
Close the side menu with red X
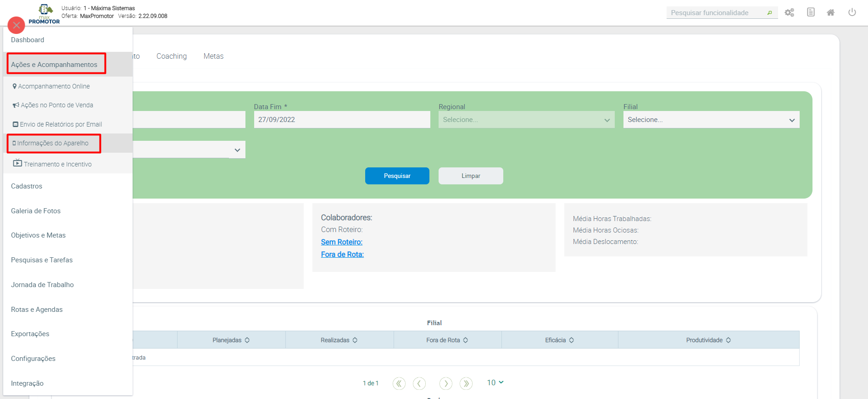17,25
